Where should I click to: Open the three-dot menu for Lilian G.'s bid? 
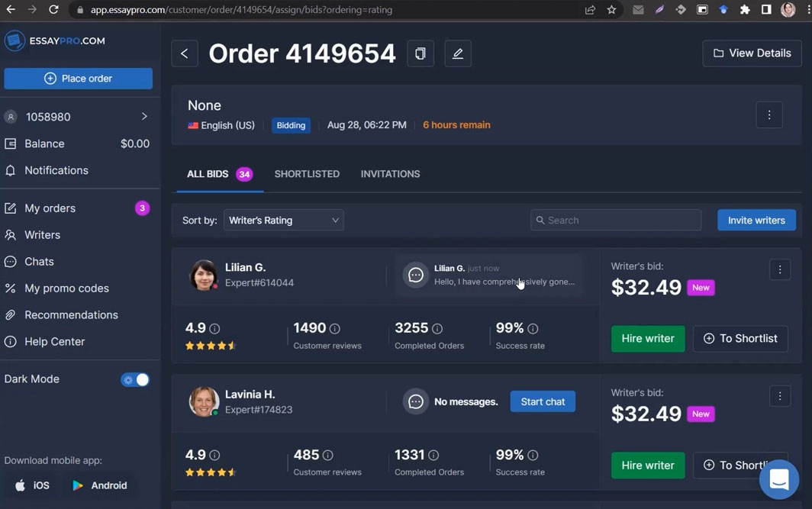[779, 269]
